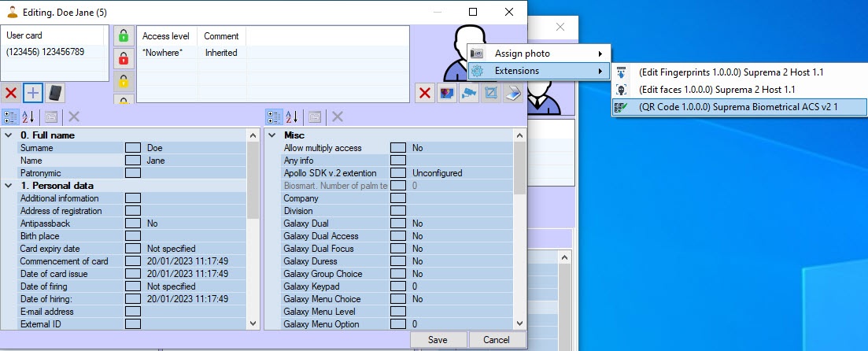The height and width of the screenshot is (351, 868).
Task: Click left property grid scroll-up arrow
Action: [253, 135]
